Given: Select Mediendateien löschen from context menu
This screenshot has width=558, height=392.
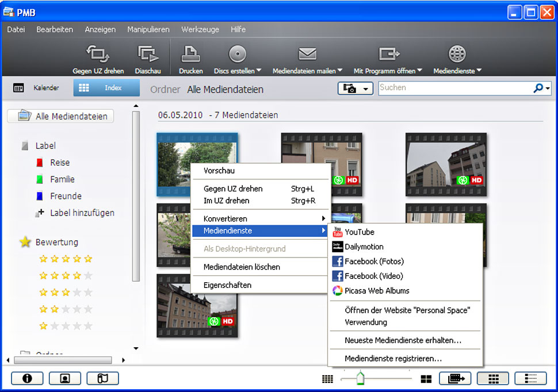Looking at the screenshot, I should (242, 267).
